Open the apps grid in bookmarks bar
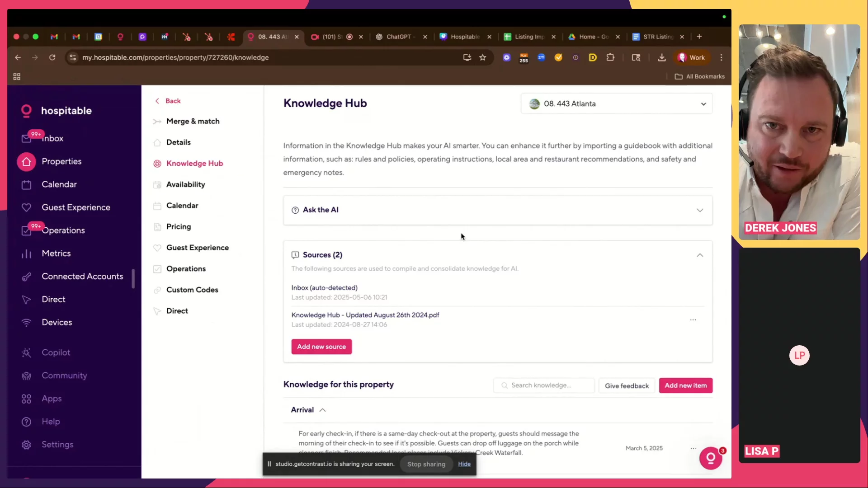The height and width of the screenshot is (488, 868). (17, 77)
